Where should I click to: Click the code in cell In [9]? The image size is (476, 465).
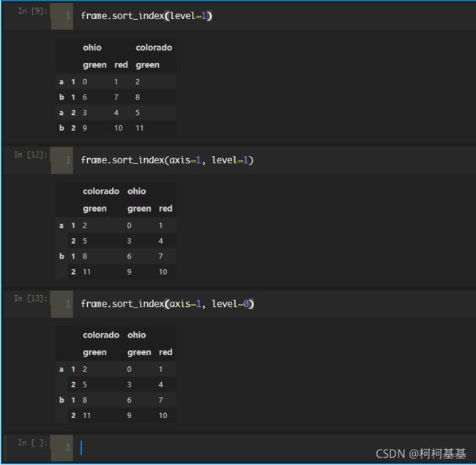tap(146, 16)
